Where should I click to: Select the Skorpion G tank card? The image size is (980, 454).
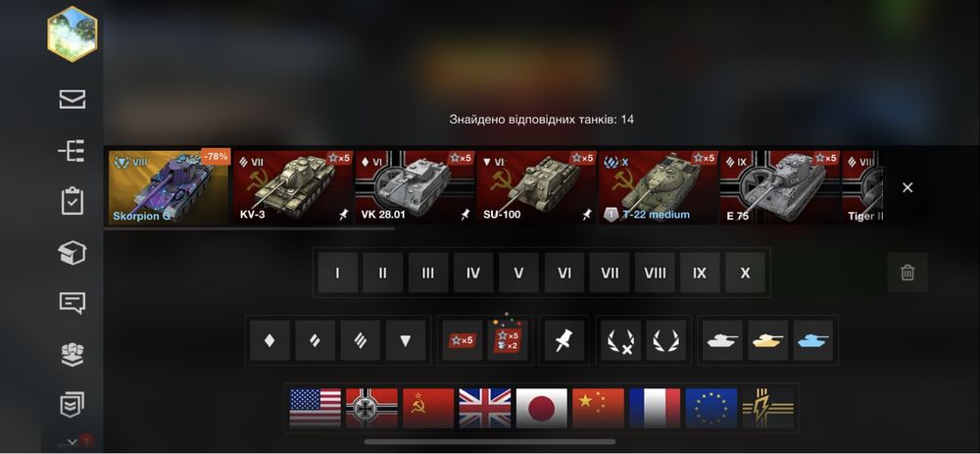(x=169, y=187)
